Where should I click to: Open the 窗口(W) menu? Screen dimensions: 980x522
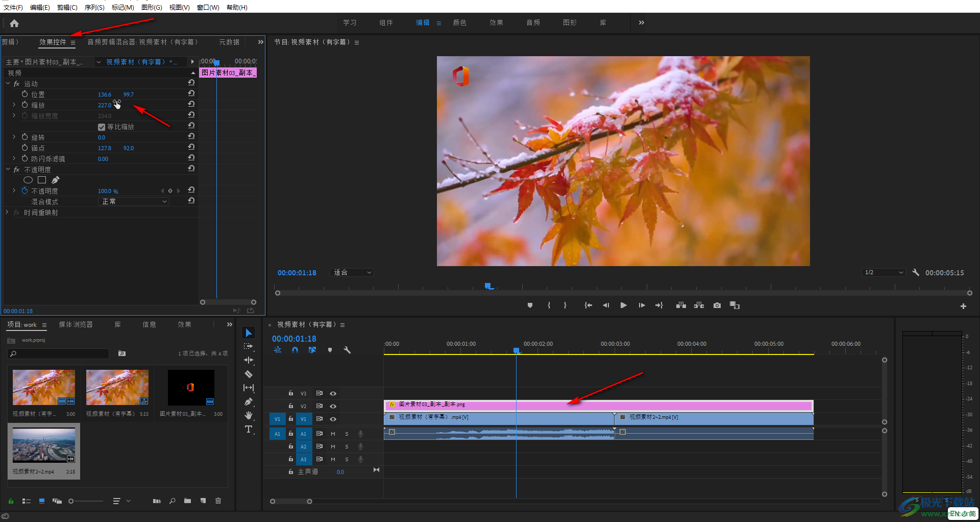pos(208,7)
